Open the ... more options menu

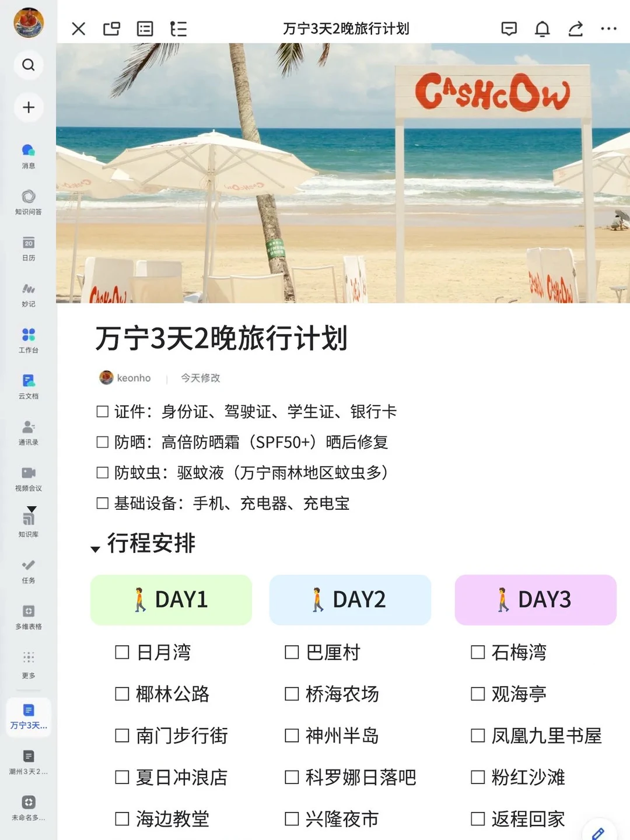[x=608, y=29]
